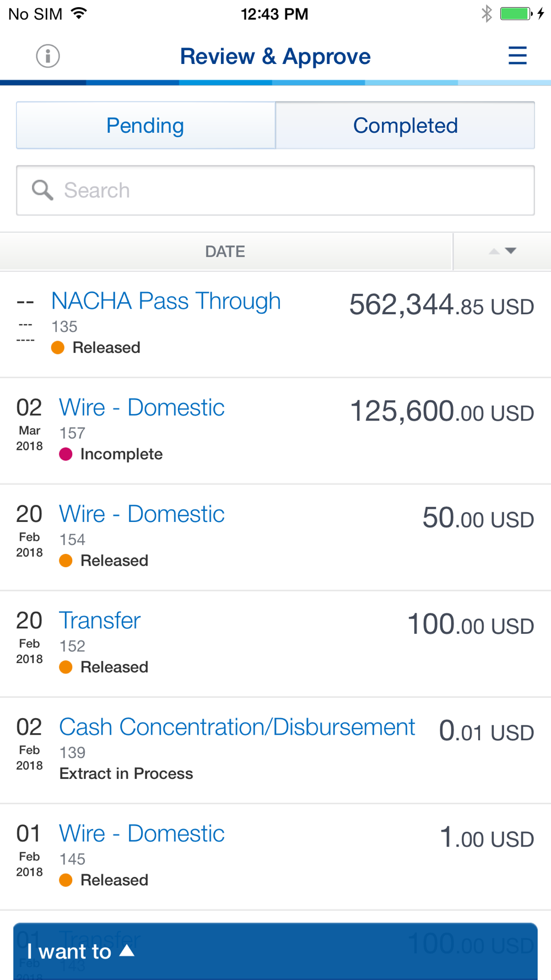Open the Transfer payment 152
This screenshot has height=980, width=551.
275,644
